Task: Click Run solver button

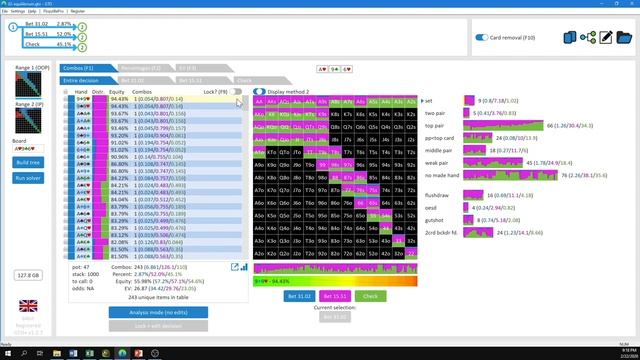Action: point(28,178)
